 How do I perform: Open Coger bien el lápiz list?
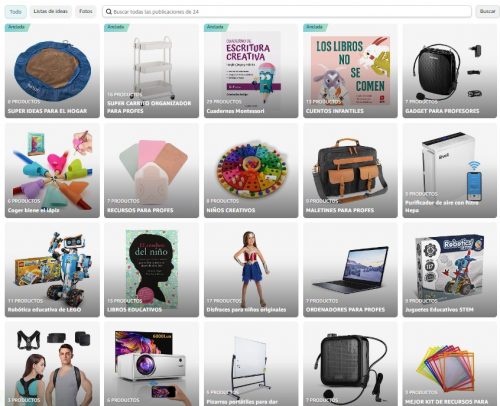52,170
